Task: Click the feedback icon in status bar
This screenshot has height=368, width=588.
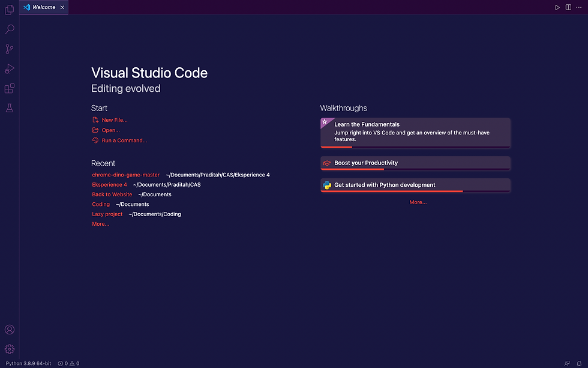Action: [567, 364]
